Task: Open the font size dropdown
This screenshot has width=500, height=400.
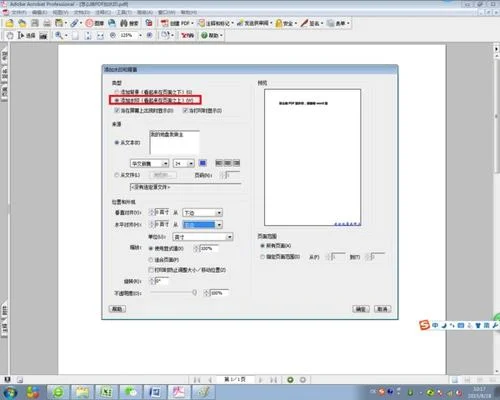Action: [x=191, y=163]
